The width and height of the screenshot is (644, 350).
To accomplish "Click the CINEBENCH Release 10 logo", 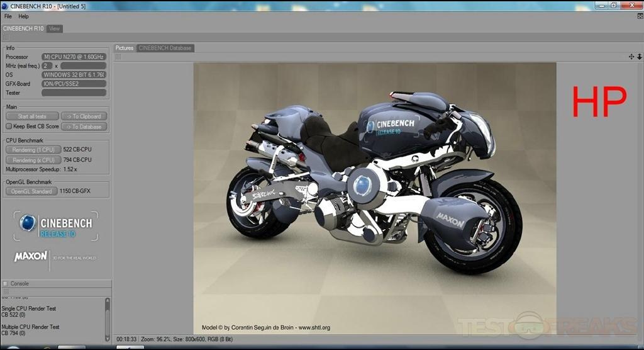I will click(x=56, y=225).
